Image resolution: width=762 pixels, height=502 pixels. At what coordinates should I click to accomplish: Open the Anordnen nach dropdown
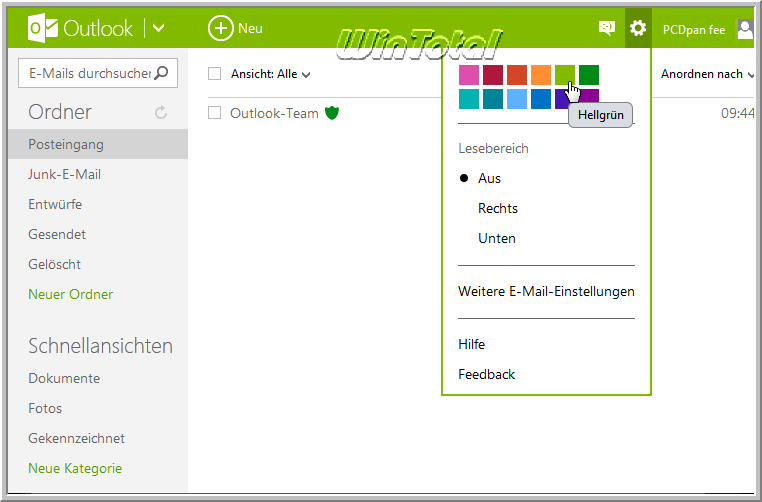707,74
